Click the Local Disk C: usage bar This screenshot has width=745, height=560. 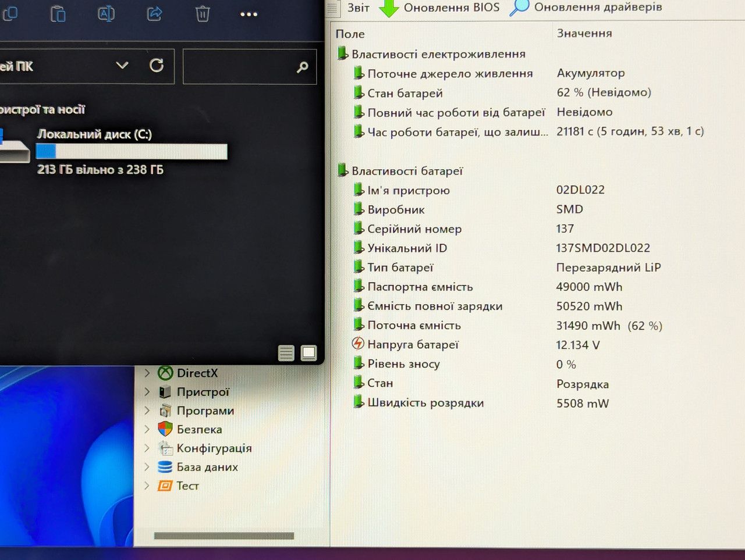point(132,152)
